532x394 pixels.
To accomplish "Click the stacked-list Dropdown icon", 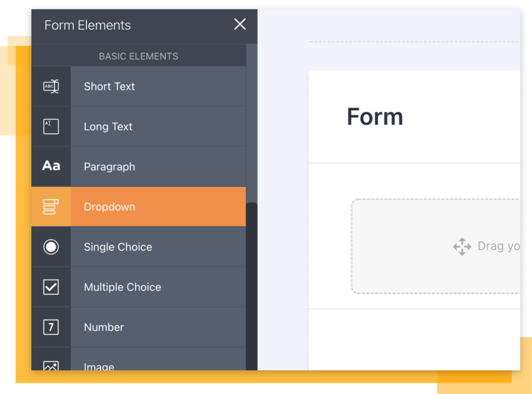I will pyautogui.click(x=50, y=206).
